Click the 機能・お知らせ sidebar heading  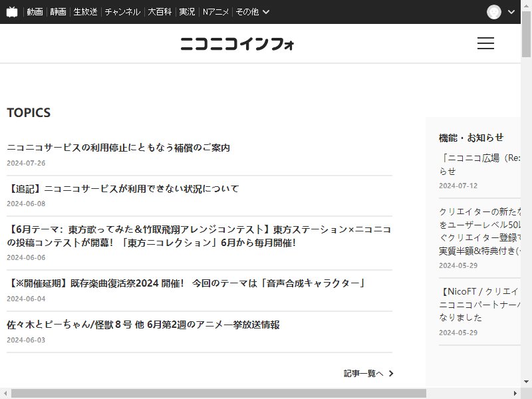[x=471, y=138]
